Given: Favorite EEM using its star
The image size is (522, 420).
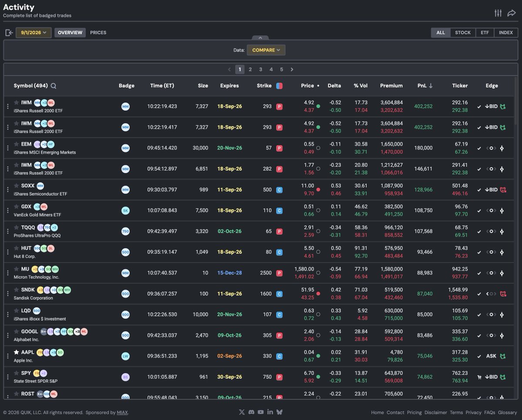Looking at the screenshot, I should [16, 144].
